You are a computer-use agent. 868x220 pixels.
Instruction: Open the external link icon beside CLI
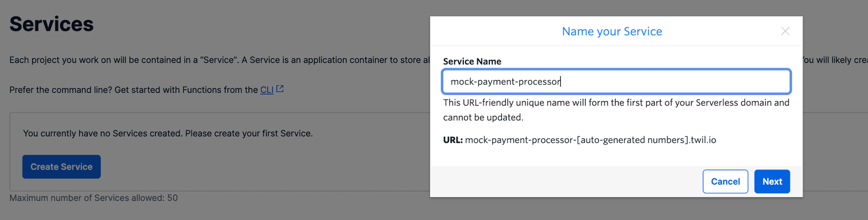pos(280,89)
